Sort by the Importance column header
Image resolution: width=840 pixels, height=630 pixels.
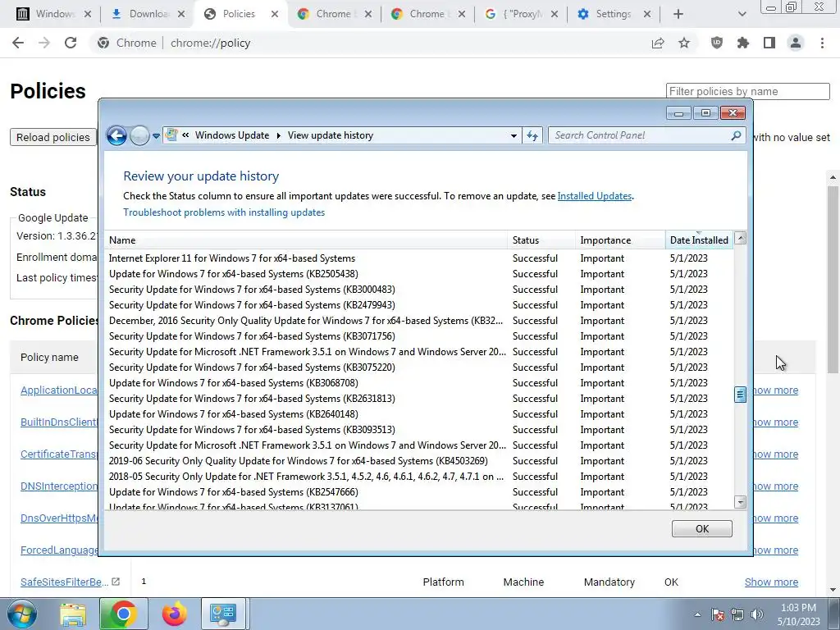[620, 240]
